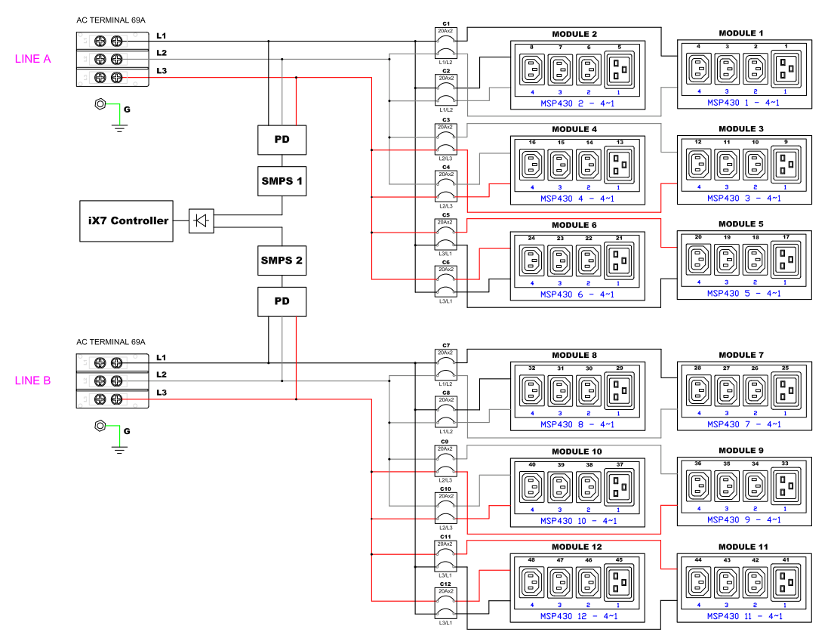Click the MODULE 2 title
The image size is (831, 644).
[x=574, y=34]
